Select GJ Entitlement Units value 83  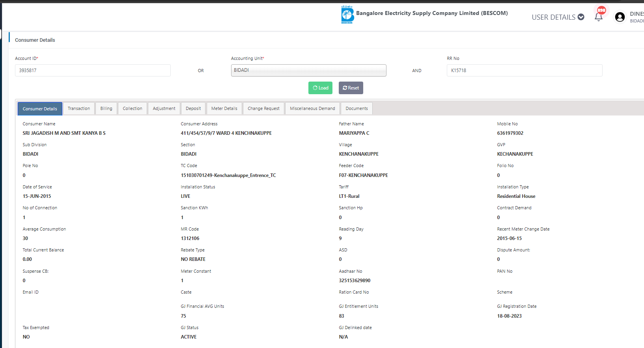(x=342, y=316)
